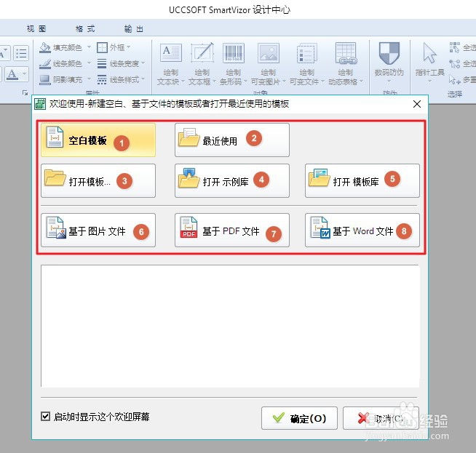Expand the 绘制文本框 dropdown arrow

point(214,81)
